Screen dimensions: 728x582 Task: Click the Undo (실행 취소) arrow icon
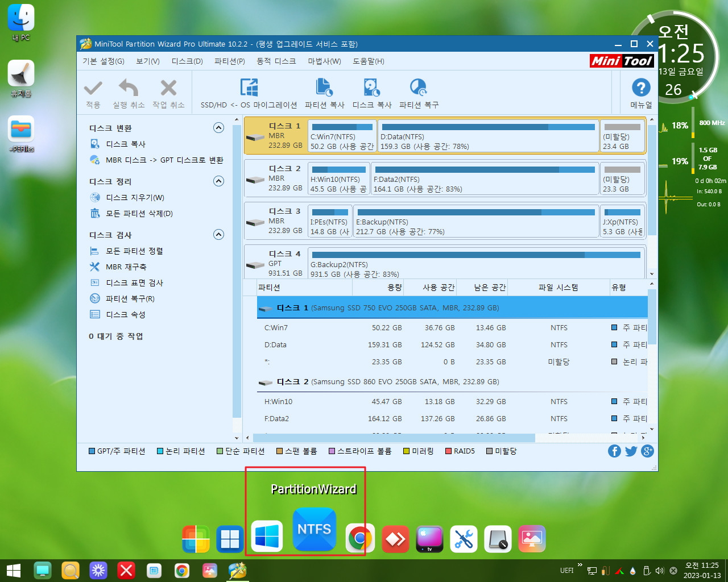[128, 89]
